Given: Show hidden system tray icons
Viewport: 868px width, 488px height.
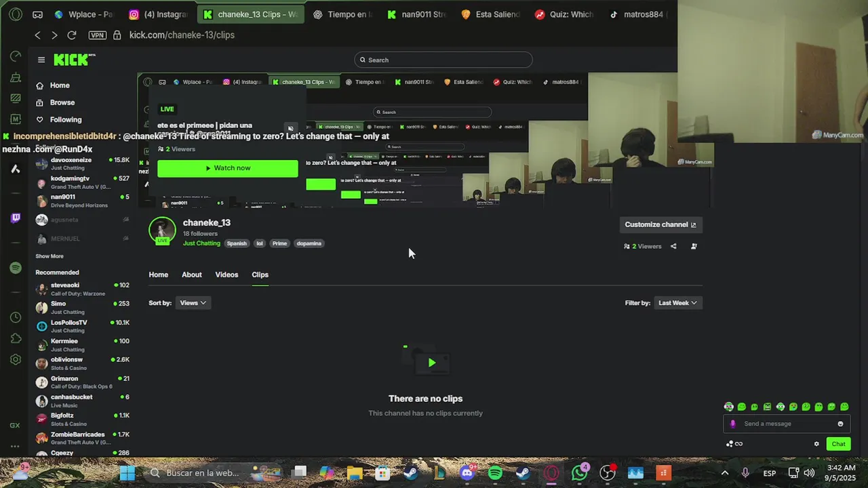Looking at the screenshot, I should click(725, 473).
